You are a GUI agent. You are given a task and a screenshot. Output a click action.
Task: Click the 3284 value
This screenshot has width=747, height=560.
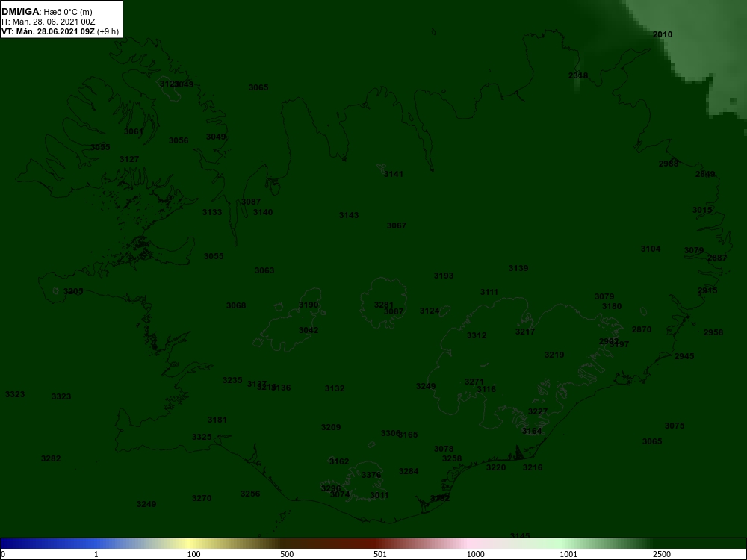coord(409,471)
